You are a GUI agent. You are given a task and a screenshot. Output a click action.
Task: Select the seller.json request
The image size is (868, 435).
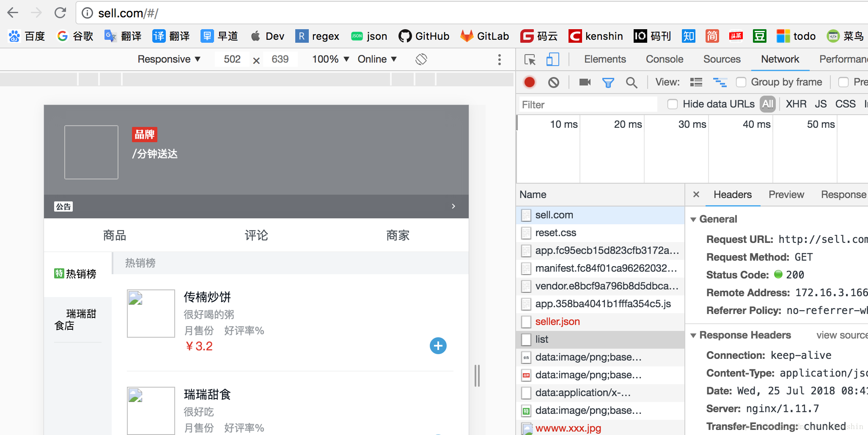[x=600, y=322]
